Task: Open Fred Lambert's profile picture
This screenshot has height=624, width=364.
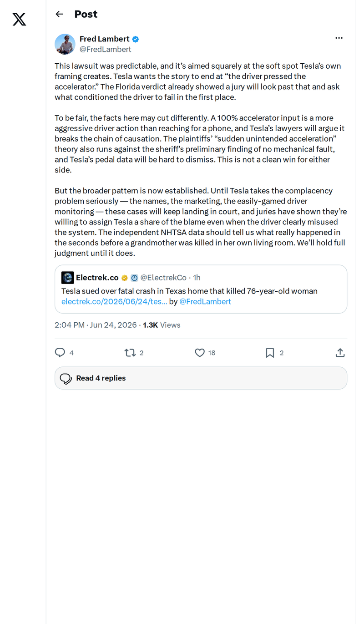Action: (x=65, y=44)
